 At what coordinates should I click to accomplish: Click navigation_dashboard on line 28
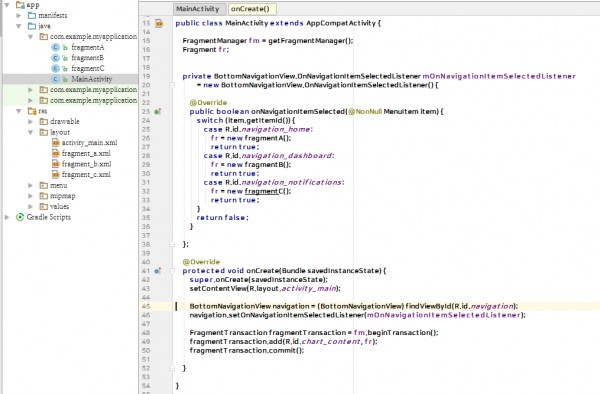[287, 156]
